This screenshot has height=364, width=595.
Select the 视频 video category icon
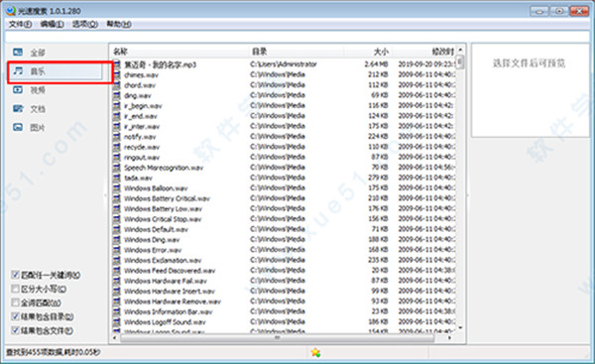click(18, 89)
